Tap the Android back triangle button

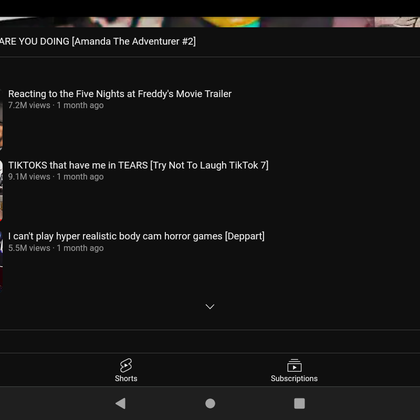click(120, 403)
